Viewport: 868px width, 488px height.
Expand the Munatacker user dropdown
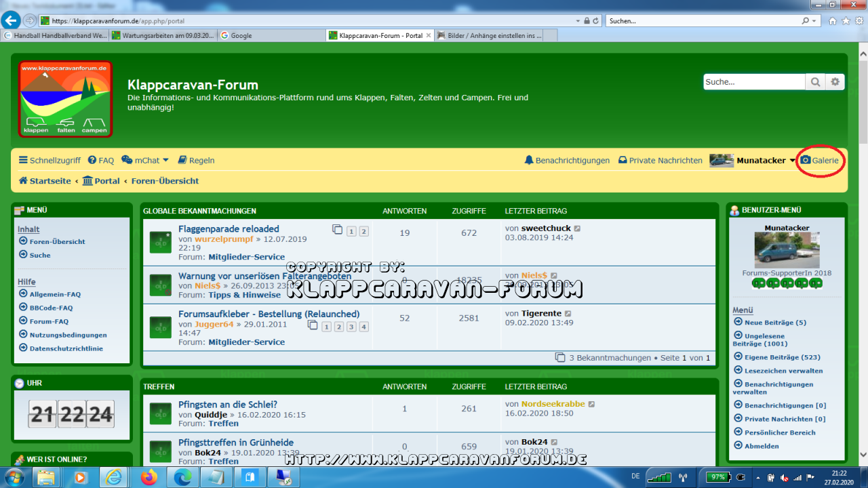pyautogui.click(x=792, y=161)
